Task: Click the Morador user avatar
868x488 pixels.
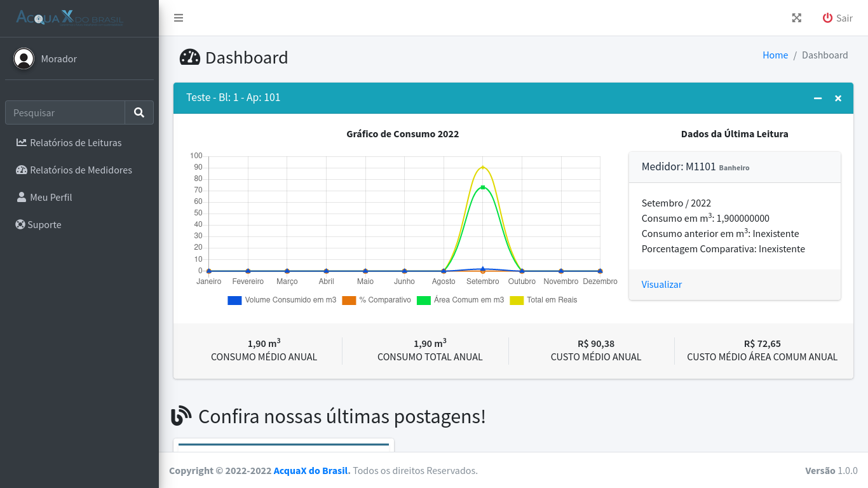Action: point(24,58)
